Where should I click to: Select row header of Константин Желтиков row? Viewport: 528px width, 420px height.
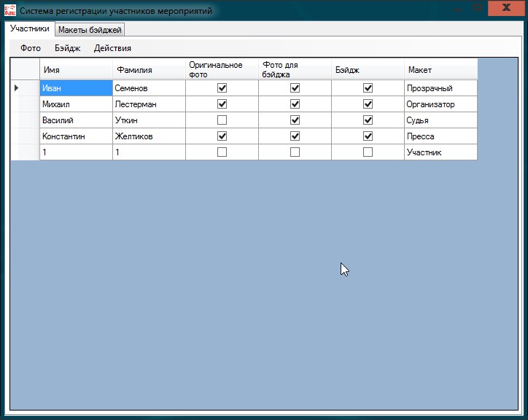(25, 136)
